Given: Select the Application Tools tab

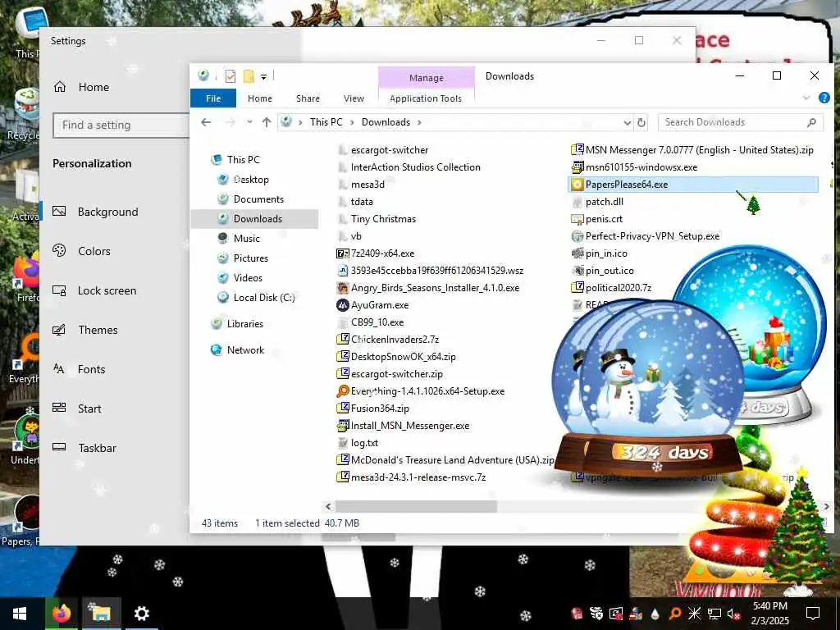Looking at the screenshot, I should pos(426,98).
